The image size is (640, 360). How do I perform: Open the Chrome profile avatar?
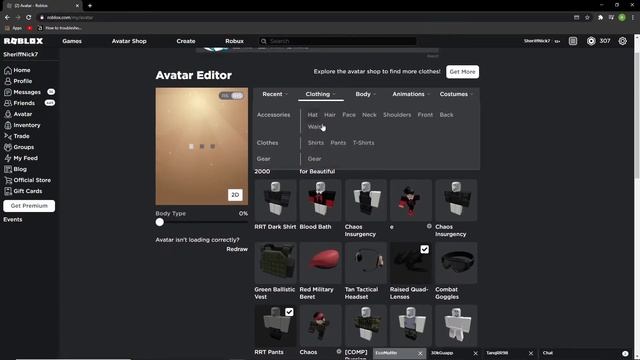(622, 18)
